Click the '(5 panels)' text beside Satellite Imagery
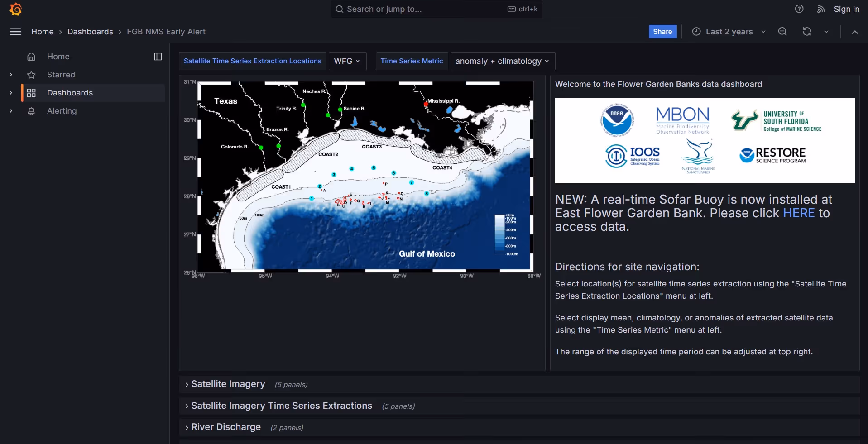 point(291,385)
